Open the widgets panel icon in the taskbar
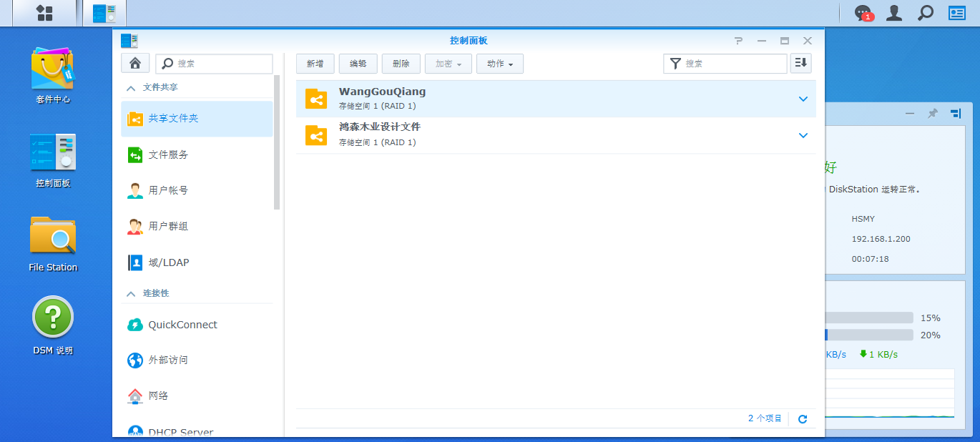 coord(956,13)
